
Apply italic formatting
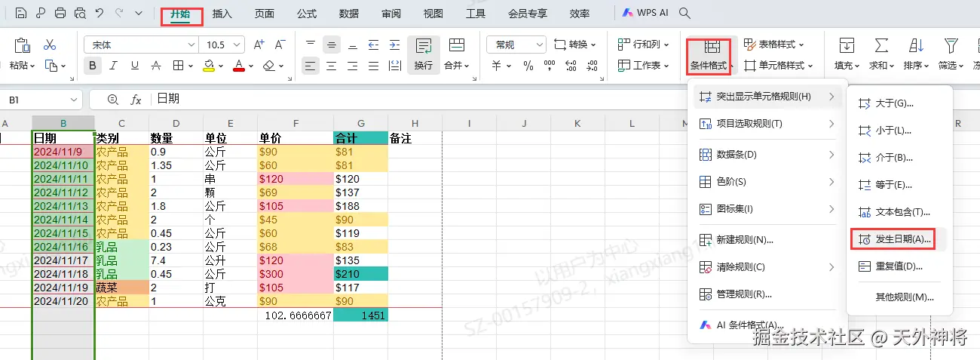[114, 66]
